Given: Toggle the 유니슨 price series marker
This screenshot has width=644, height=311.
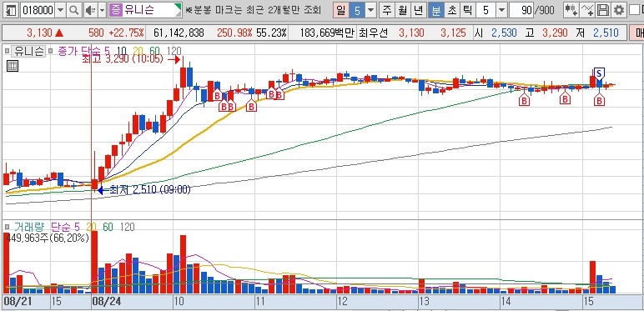Looking at the screenshot, I should pos(7,51).
